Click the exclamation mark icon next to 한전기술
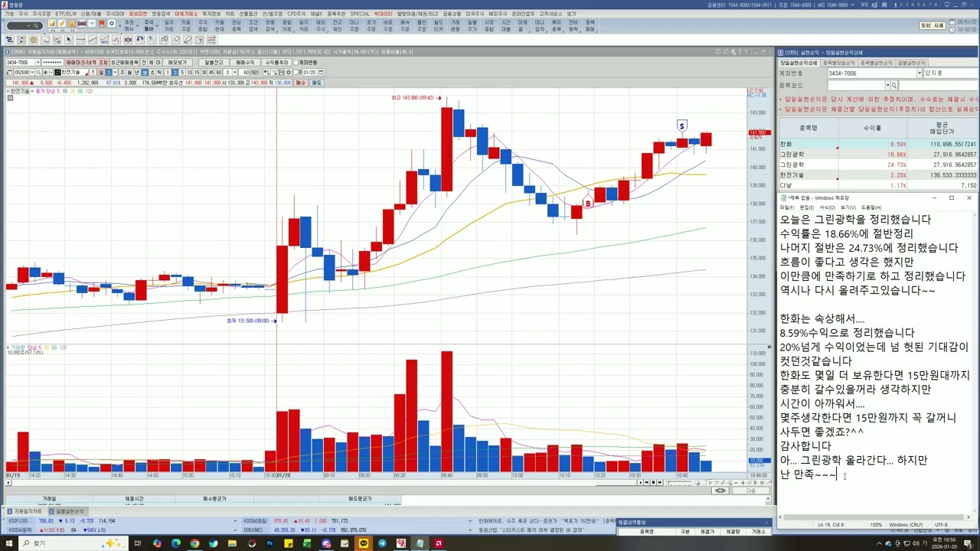This screenshot has width=980, height=551. click(93, 72)
